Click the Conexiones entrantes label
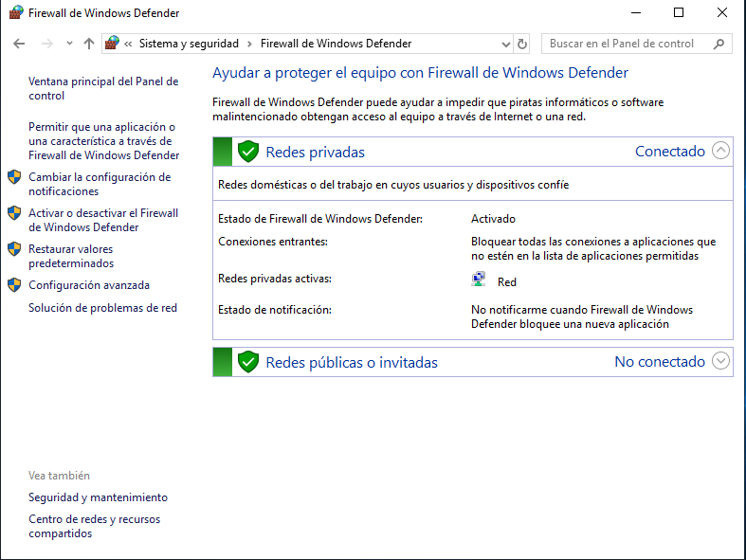Viewport: 746px width, 560px height. coord(273,242)
